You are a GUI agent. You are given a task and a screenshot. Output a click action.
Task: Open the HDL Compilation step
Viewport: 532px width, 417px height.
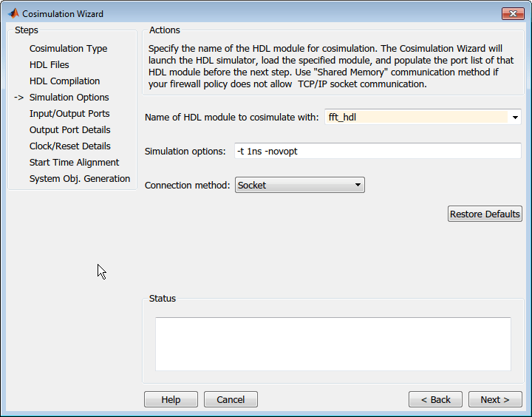tap(65, 81)
